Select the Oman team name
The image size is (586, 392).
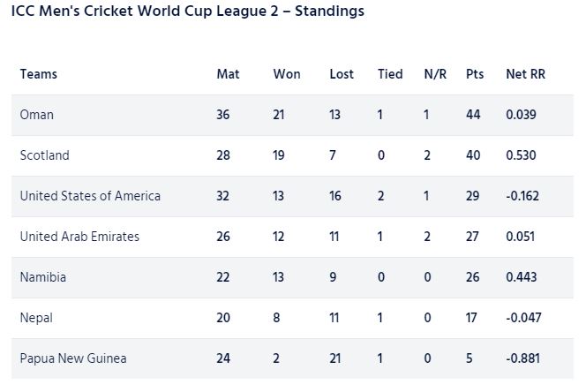click(x=37, y=115)
